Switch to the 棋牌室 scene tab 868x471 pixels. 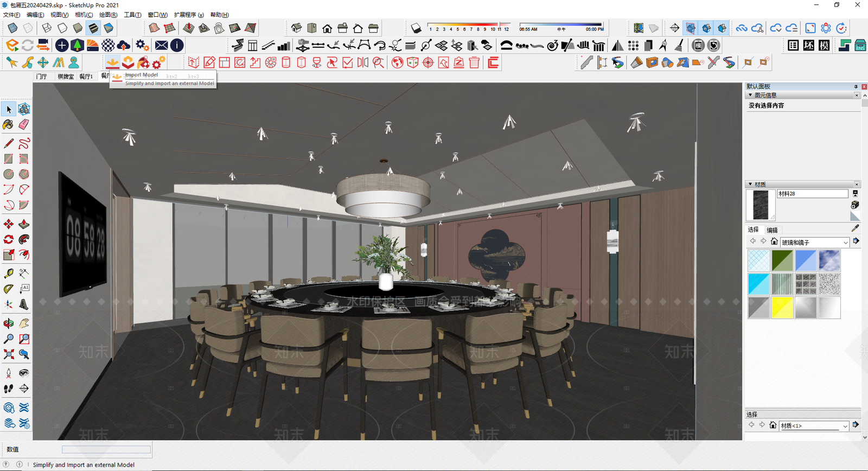66,77
